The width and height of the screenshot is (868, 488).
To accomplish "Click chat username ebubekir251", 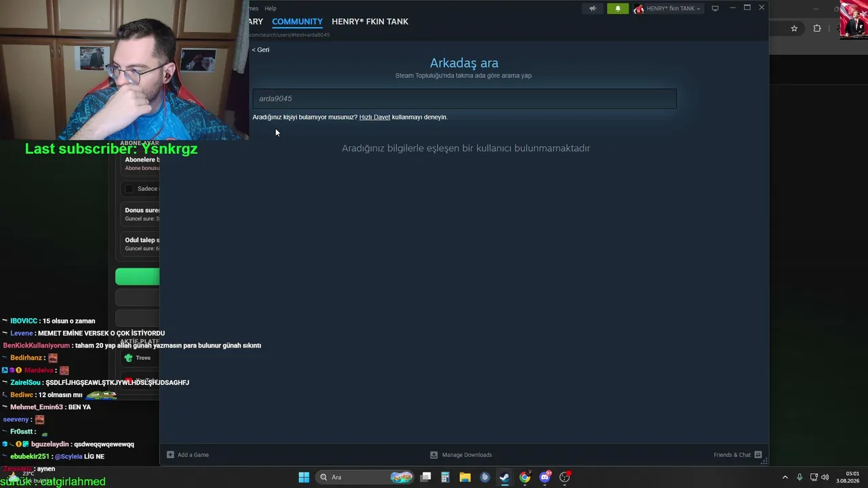I will tap(30, 457).
